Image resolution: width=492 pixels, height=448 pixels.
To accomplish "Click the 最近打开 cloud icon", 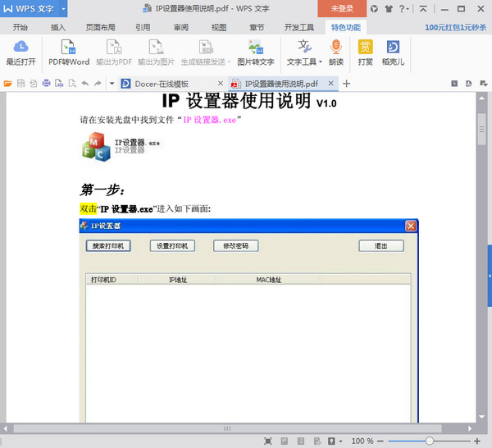I will pyautogui.click(x=21, y=47).
